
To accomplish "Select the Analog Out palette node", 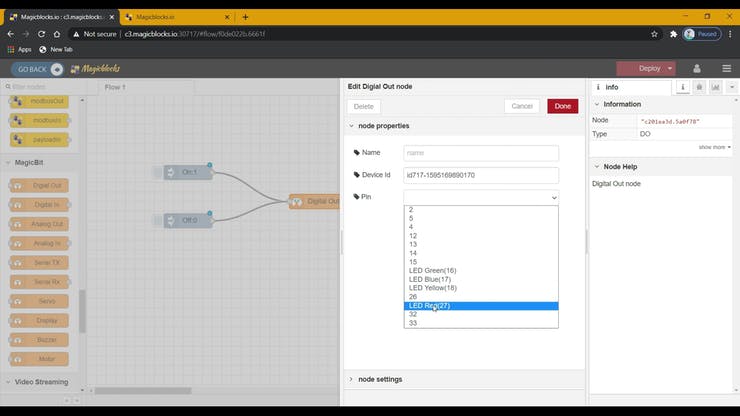I will (x=40, y=224).
